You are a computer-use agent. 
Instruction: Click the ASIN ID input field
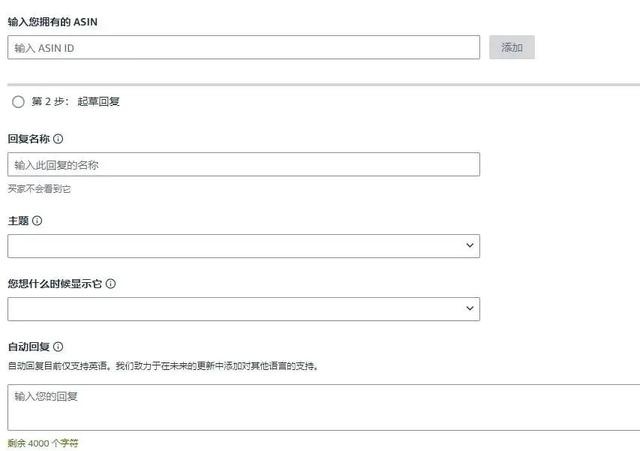click(243, 47)
